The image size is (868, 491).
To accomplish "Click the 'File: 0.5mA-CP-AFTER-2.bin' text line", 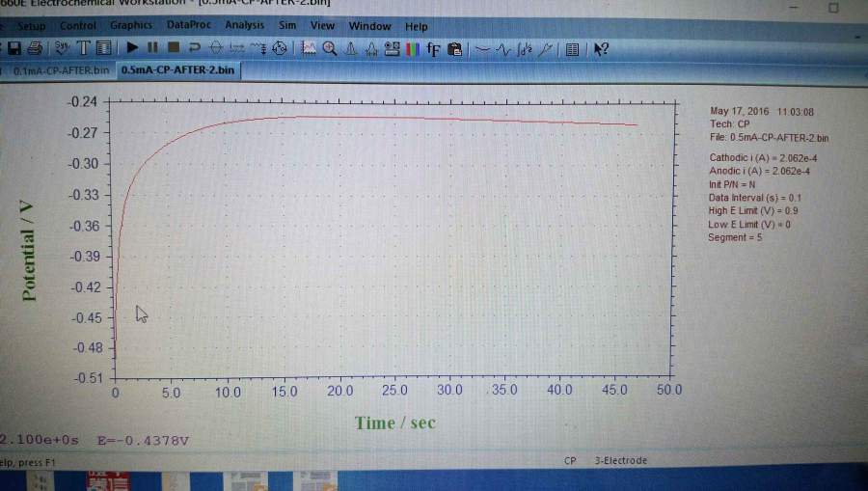I will point(769,138).
